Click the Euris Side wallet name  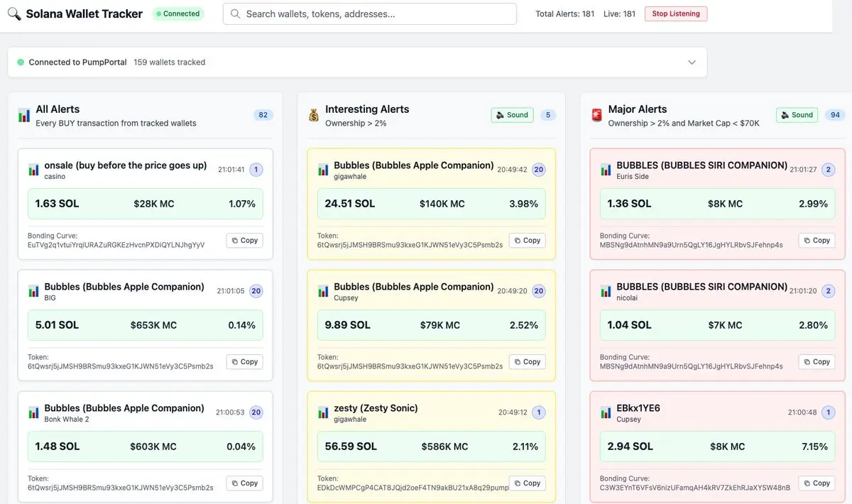[x=633, y=177]
